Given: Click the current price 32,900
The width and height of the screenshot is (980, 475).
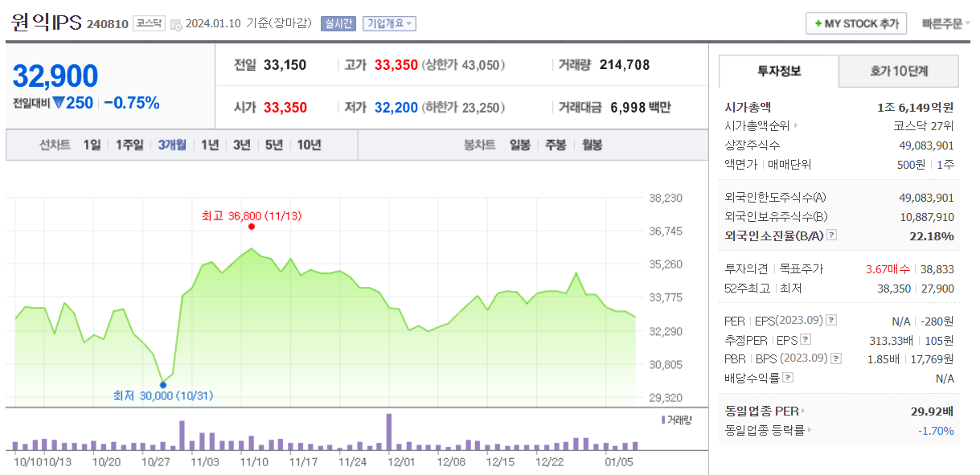Looking at the screenshot, I should pos(55,76).
